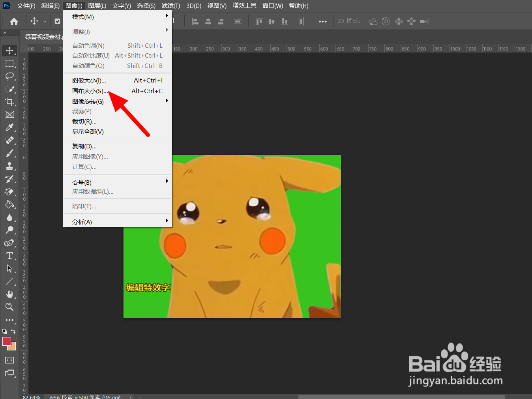
Task: Select the Horizontal Type tool
Action: pos(9,256)
